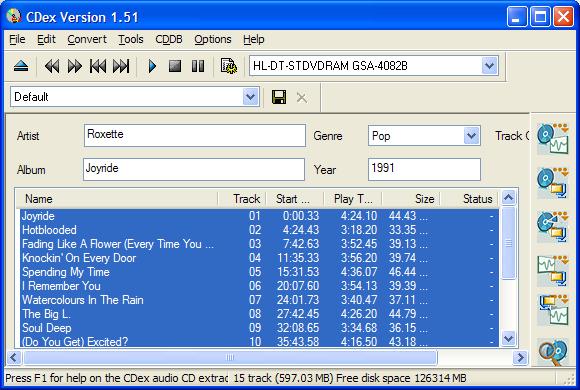Click the vertical scrollbar thumb in track list
Image resolution: width=580 pixels, height=390 pixels.
click(x=509, y=243)
